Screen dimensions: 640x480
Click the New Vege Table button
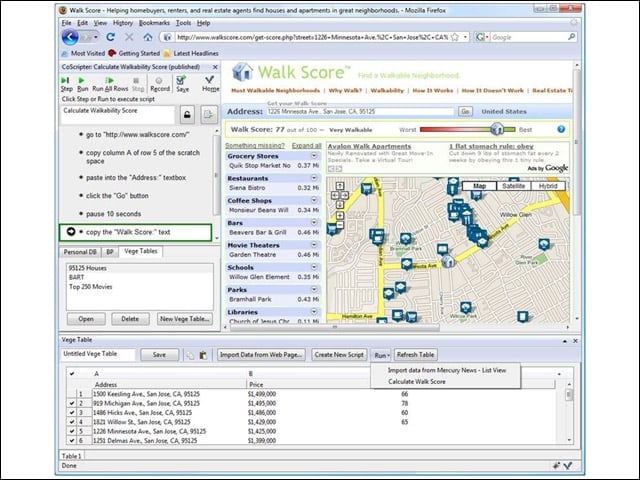(x=185, y=319)
